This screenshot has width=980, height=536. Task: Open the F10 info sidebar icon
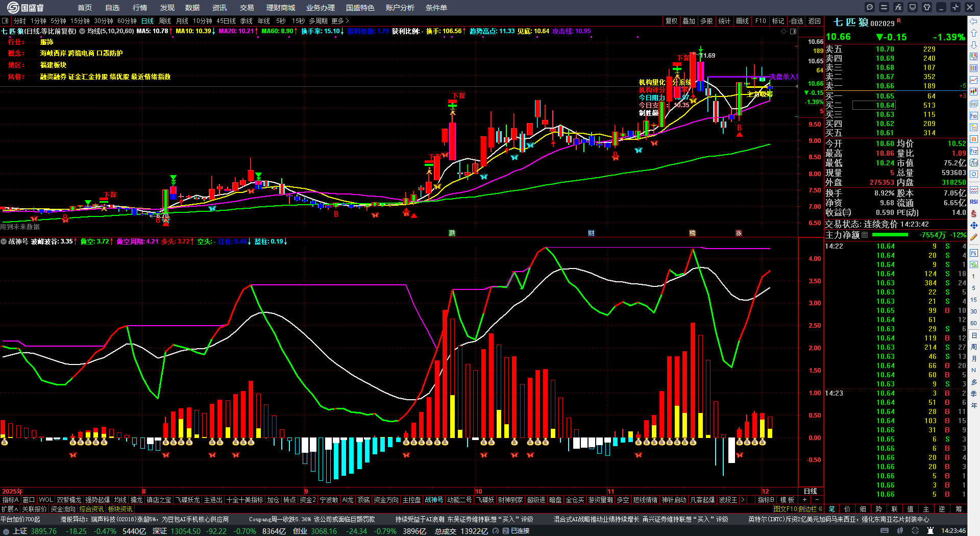point(974,116)
